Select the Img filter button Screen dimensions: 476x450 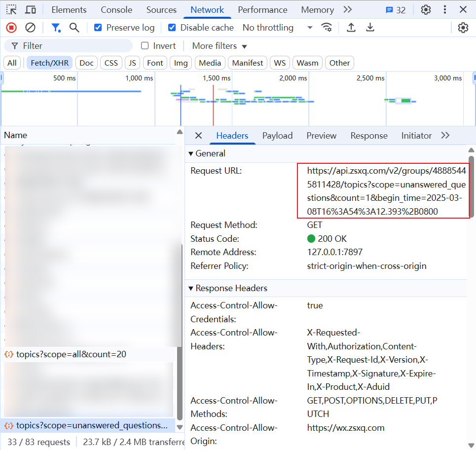click(181, 63)
